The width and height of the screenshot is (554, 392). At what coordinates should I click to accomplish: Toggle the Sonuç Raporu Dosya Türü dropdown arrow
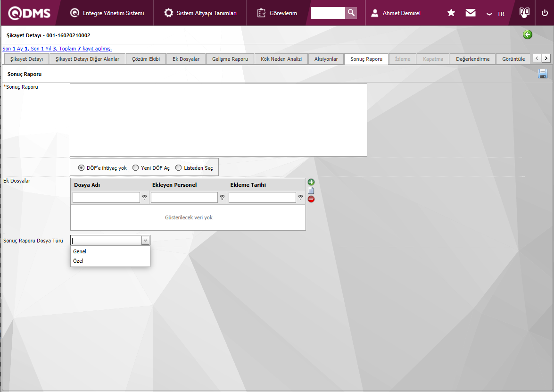[x=145, y=241]
